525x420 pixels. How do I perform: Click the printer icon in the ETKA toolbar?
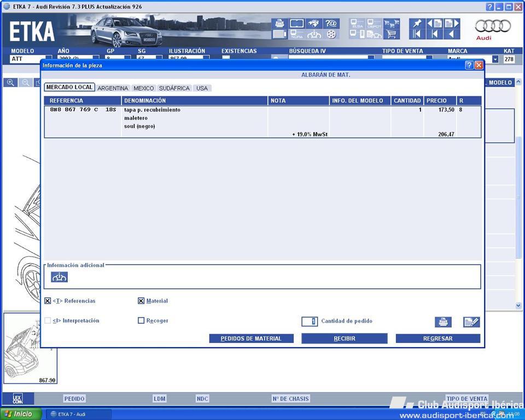click(x=279, y=24)
